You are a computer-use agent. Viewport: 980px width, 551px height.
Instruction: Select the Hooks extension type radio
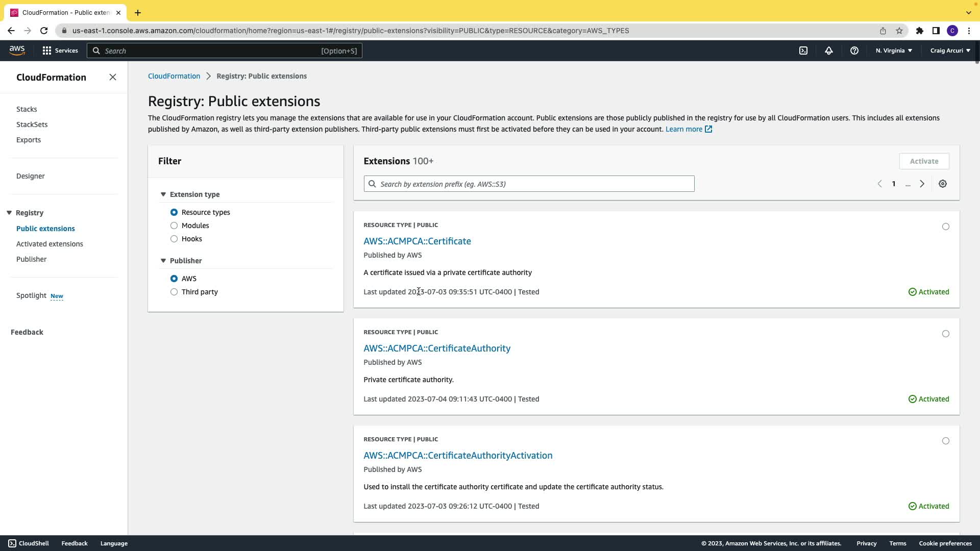point(174,239)
